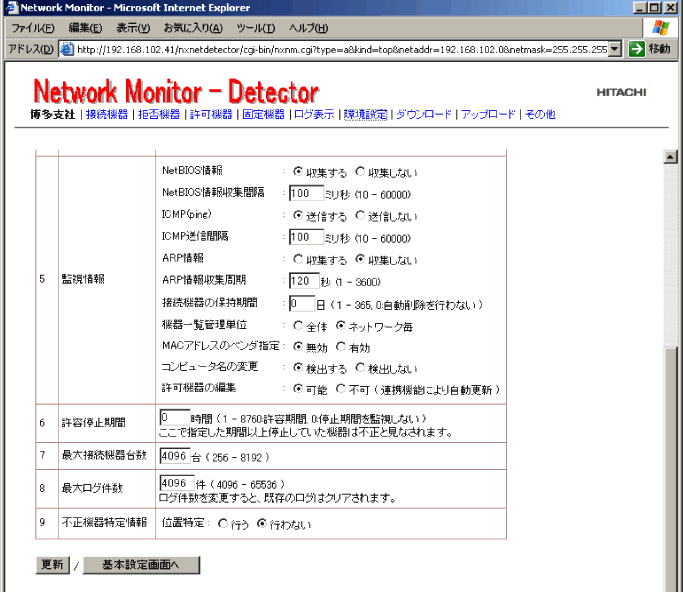
Task: Click the HITACHI logo
Action: (x=621, y=92)
